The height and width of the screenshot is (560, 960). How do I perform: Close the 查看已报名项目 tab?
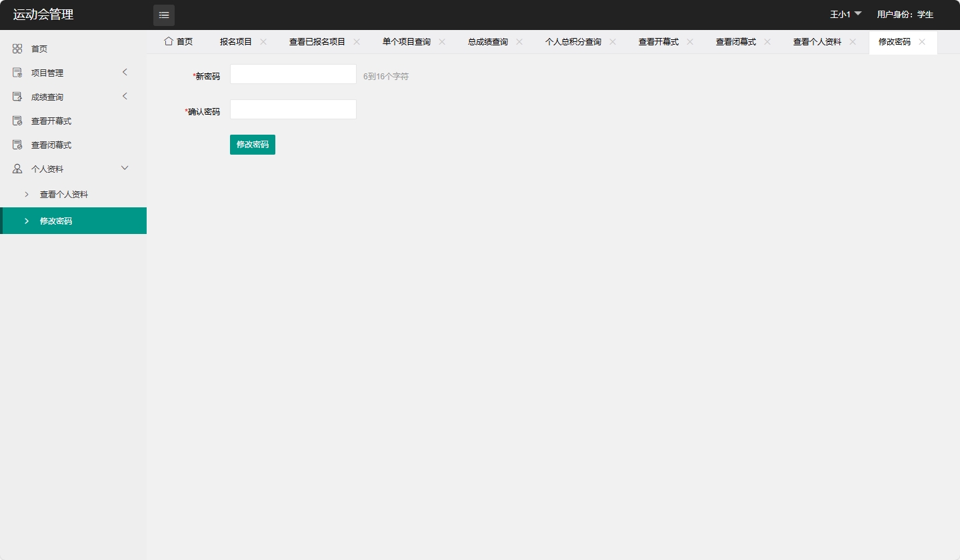coord(357,41)
